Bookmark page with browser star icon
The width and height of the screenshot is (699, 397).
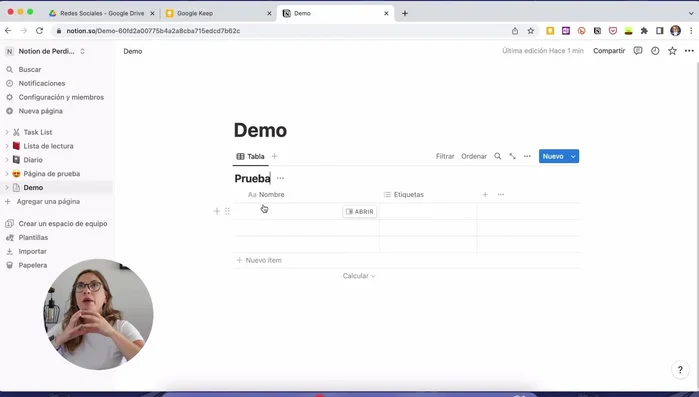[530, 31]
